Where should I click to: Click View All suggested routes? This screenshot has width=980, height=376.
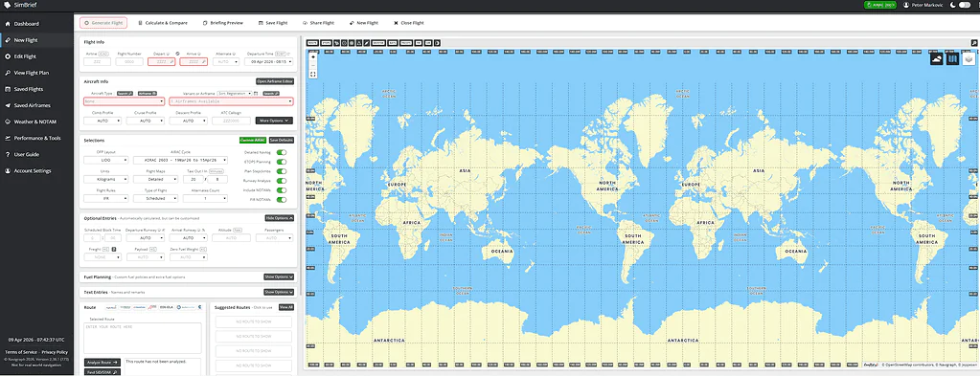point(285,307)
